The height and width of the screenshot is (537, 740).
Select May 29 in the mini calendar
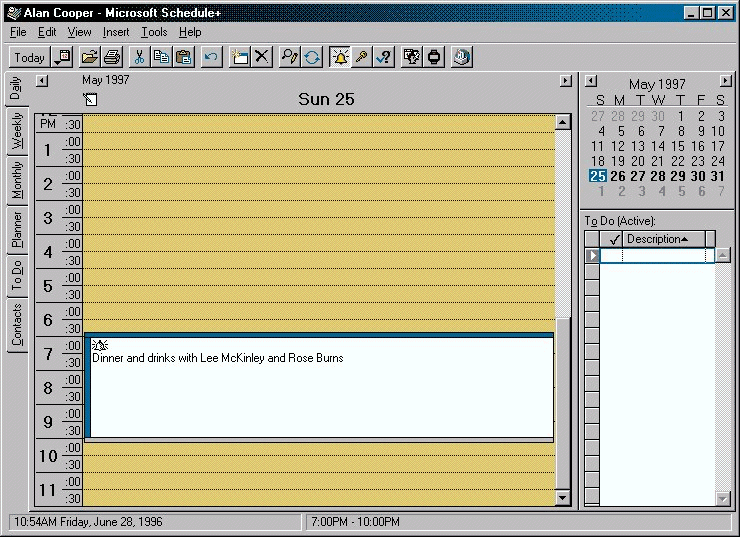680,176
